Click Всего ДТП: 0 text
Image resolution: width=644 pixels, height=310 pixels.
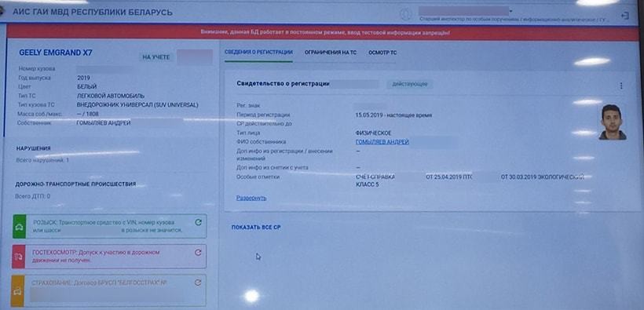pos(33,196)
